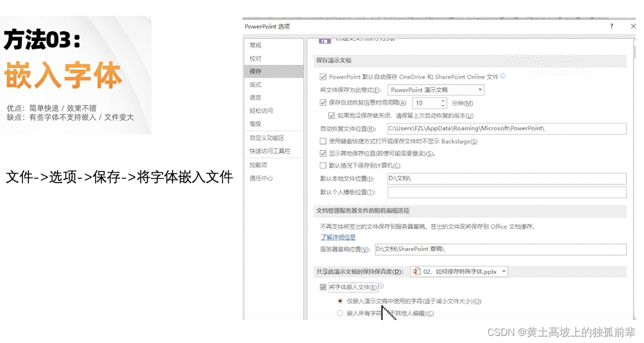The height and width of the screenshot is (343, 644).
Task: Click the 服务器草稿位置 path field
Action: tap(500, 249)
